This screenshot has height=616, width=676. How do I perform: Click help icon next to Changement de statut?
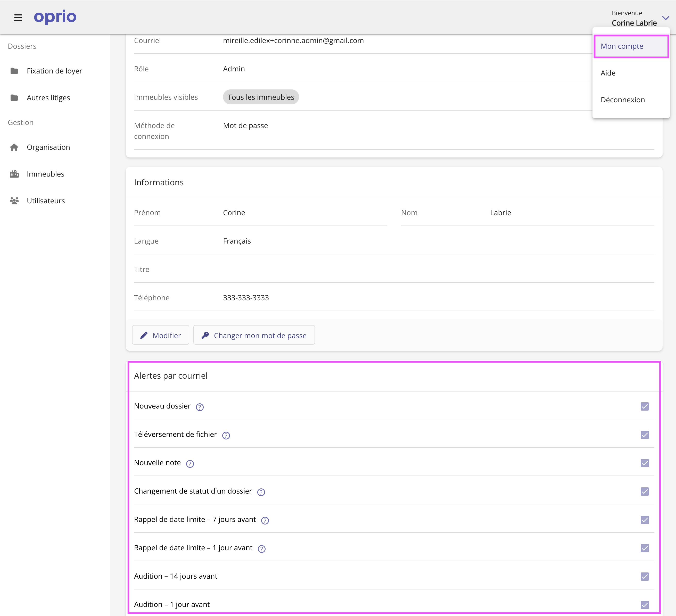coord(261,492)
